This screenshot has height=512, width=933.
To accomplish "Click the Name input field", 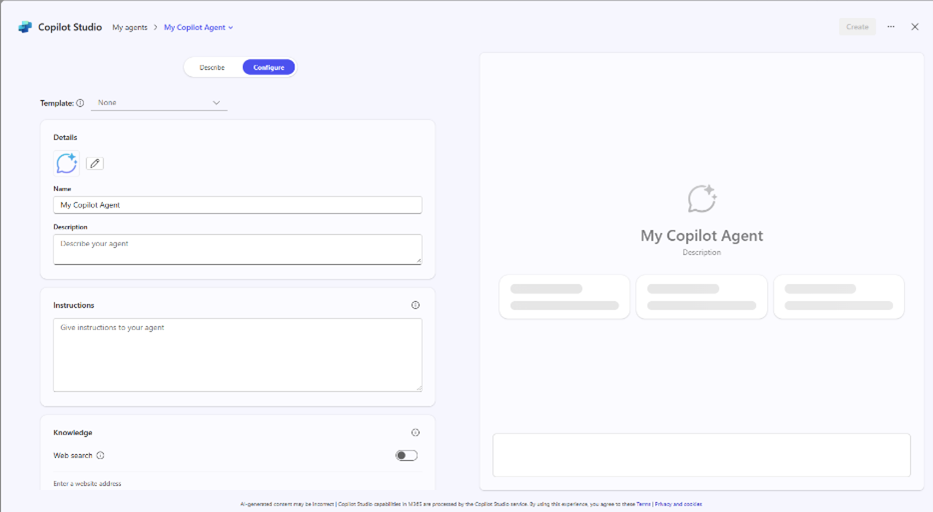I will tap(237, 205).
